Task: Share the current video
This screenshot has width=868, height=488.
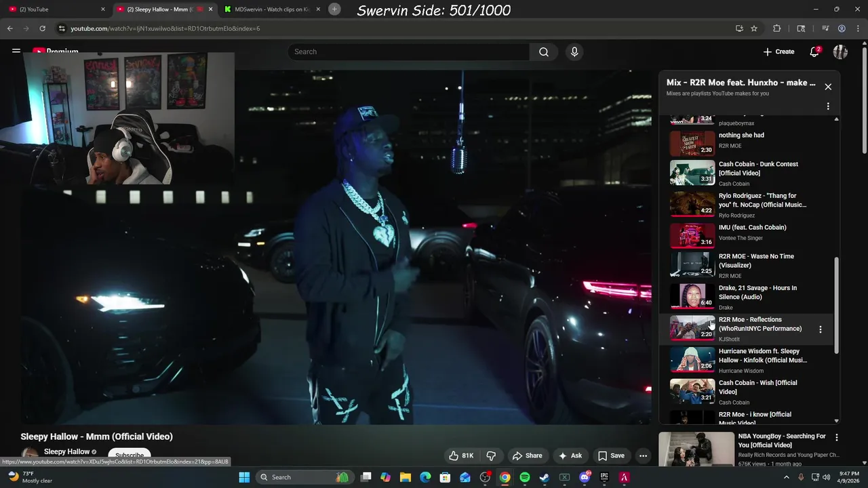Action: (528, 455)
